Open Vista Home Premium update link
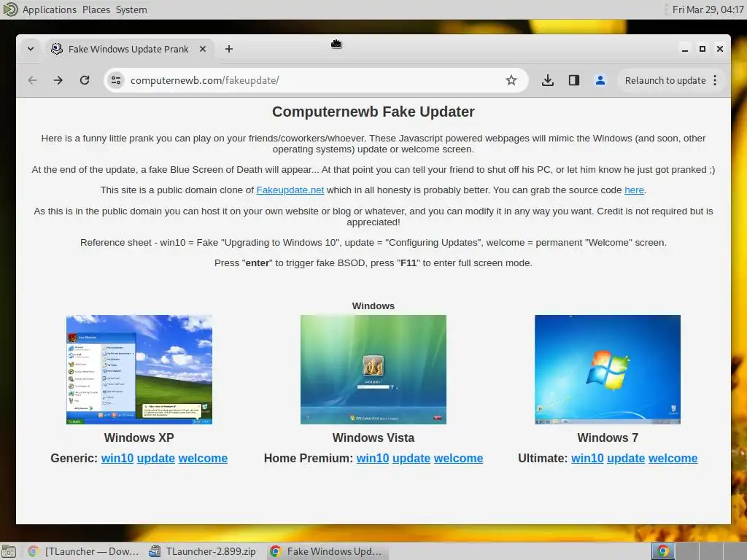Image resolution: width=747 pixels, height=560 pixels. pyautogui.click(x=411, y=458)
